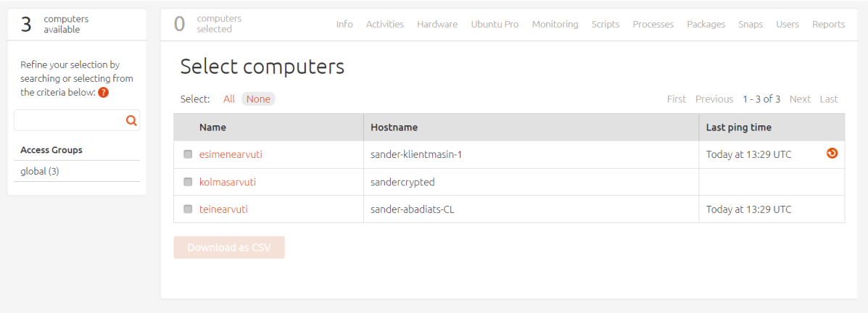Open the Activities tab
868x313 pixels.
[x=384, y=24]
